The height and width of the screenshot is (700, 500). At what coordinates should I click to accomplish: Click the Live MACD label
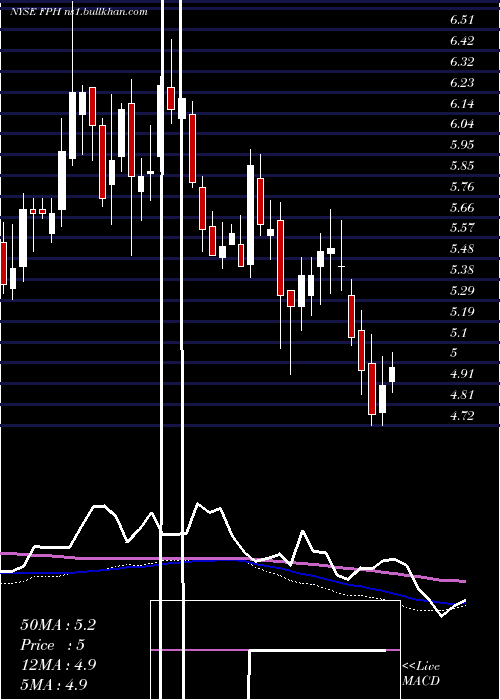point(421,673)
